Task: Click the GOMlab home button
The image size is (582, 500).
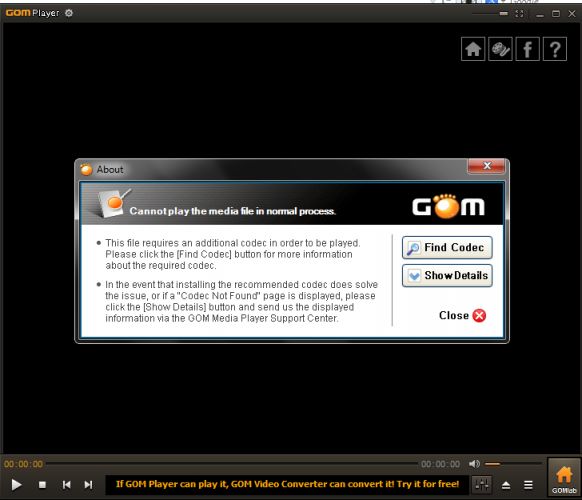Action: 563,478
